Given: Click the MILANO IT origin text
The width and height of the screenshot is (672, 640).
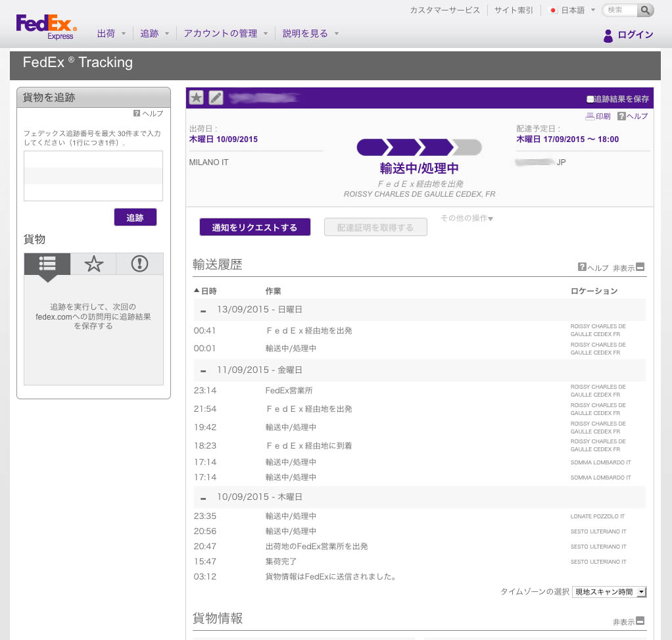Looking at the screenshot, I should [208, 162].
